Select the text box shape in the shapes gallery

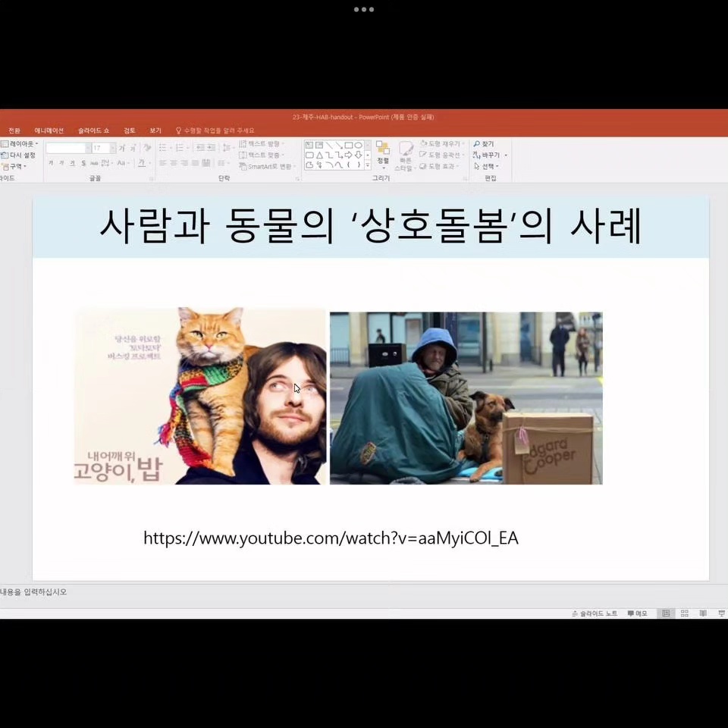(x=309, y=146)
